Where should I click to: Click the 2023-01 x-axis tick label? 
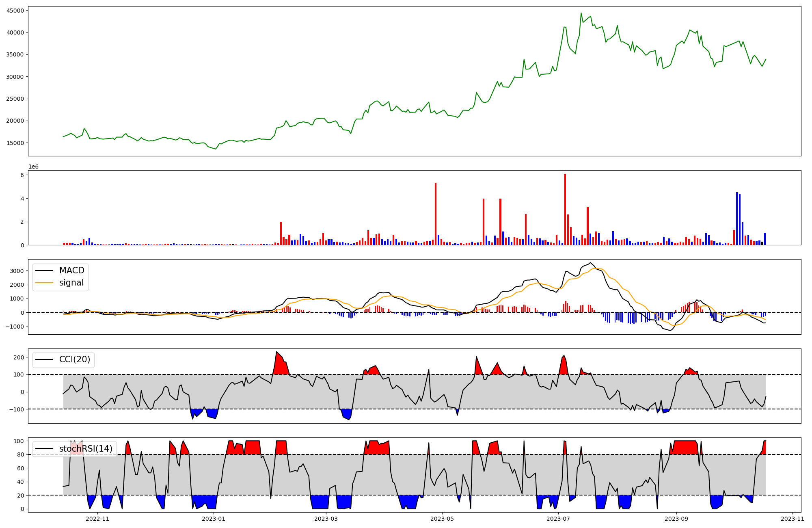point(214,519)
